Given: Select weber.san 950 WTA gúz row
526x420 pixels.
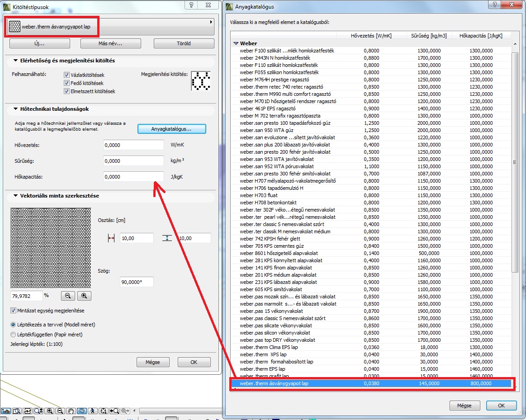Looking at the screenshot, I should coord(371,130).
